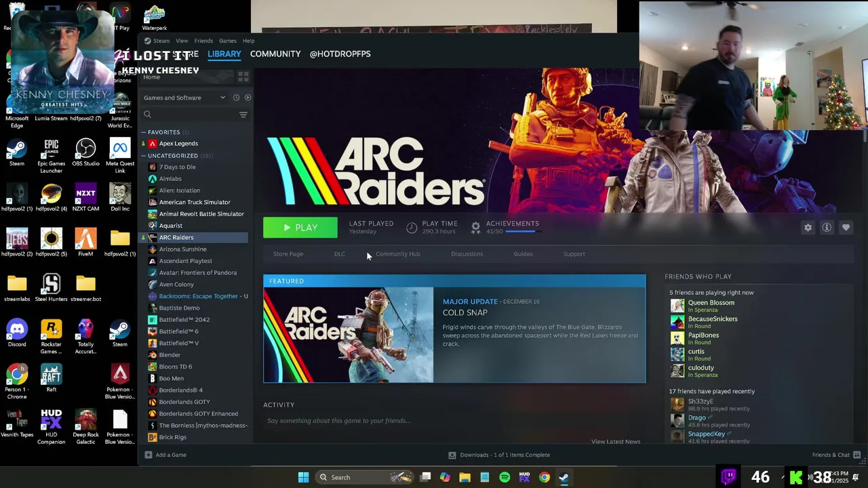Launch Epic Games Launcher from desktop

pos(51,155)
